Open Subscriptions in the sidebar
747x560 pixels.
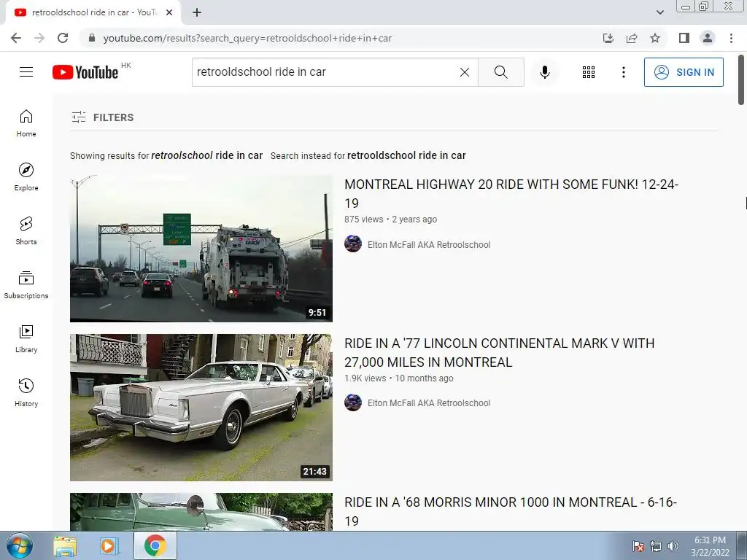[26, 284]
